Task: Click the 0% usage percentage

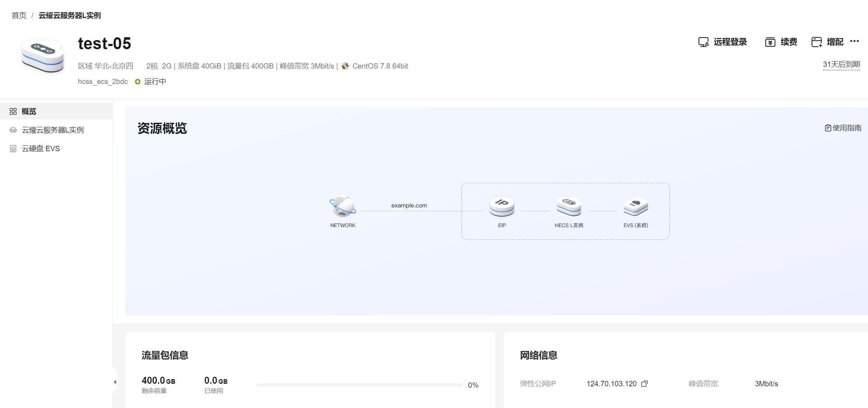Action: pos(473,385)
